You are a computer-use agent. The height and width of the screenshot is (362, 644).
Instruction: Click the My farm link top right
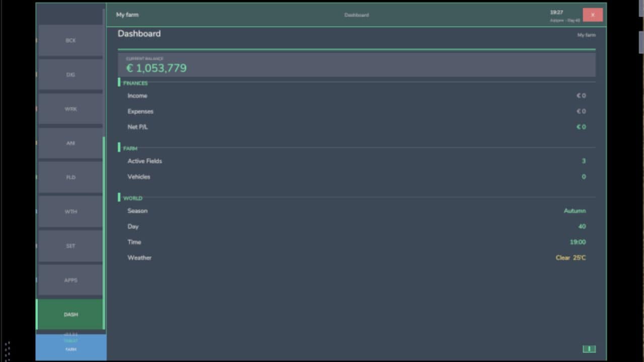click(586, 35)
